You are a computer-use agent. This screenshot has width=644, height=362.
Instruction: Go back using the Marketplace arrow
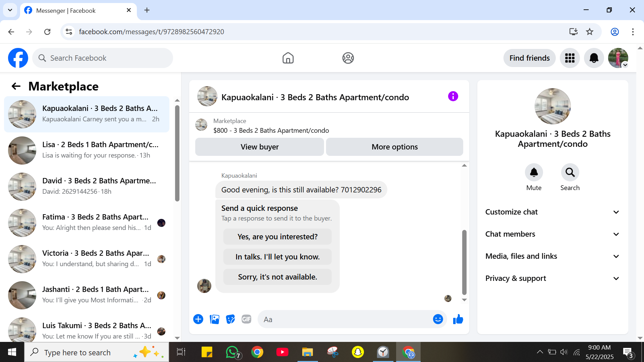pos(16,86)
